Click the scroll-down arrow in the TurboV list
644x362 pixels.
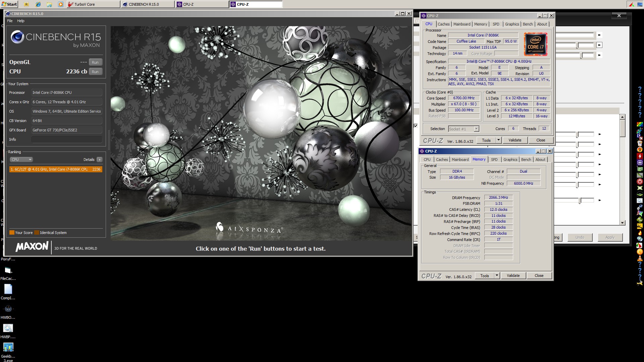pyautogui.click(x=623, y=223)
